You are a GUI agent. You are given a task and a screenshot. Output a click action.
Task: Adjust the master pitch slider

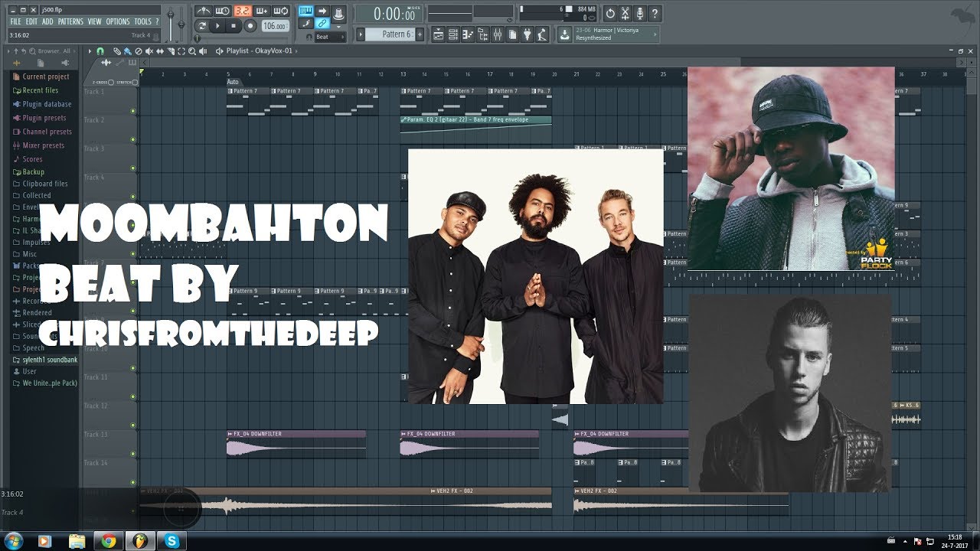[181, 23]
